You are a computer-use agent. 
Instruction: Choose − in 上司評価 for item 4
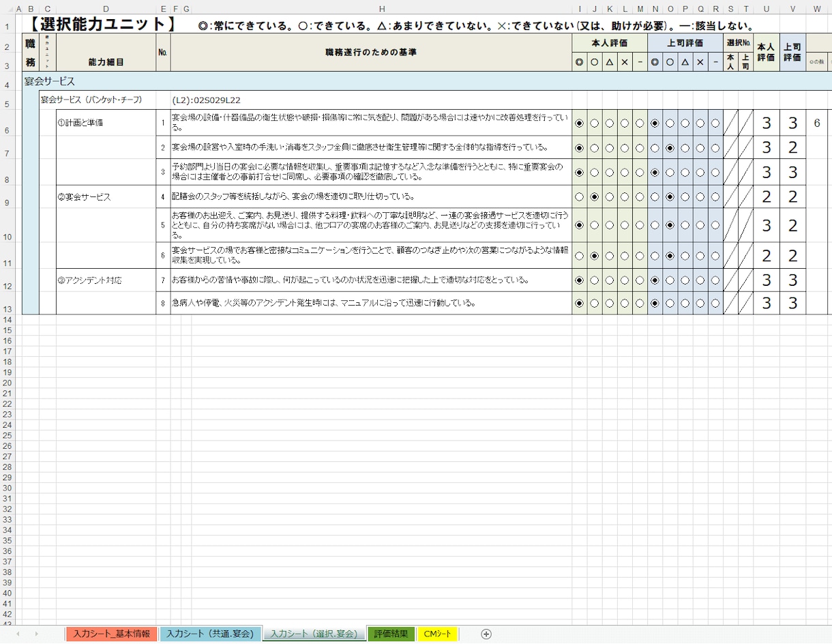(x=715, y=197)
